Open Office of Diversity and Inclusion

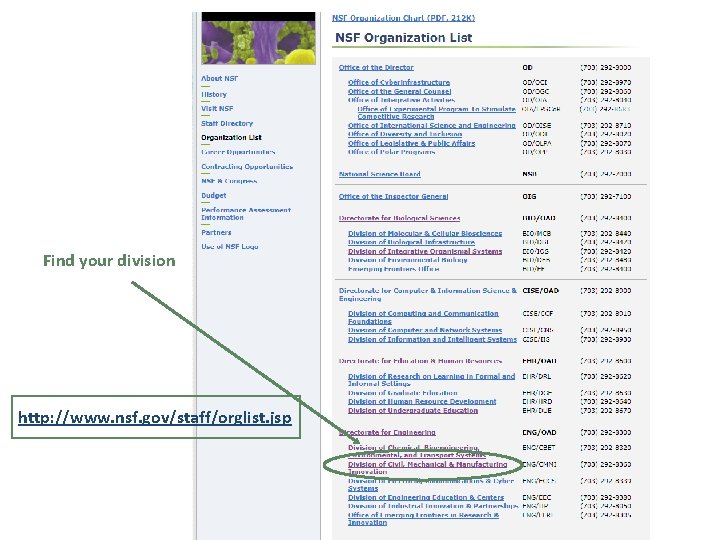coord(405,134)
